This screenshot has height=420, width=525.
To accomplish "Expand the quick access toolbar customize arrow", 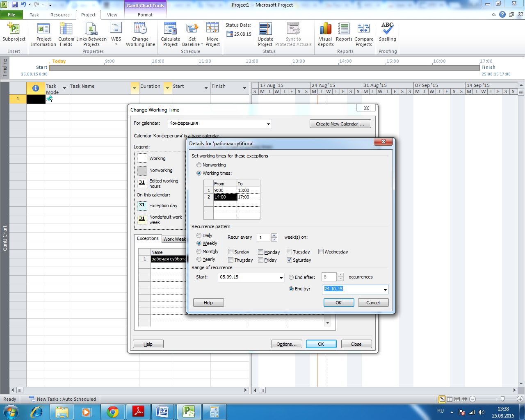I will coord(50,5).
